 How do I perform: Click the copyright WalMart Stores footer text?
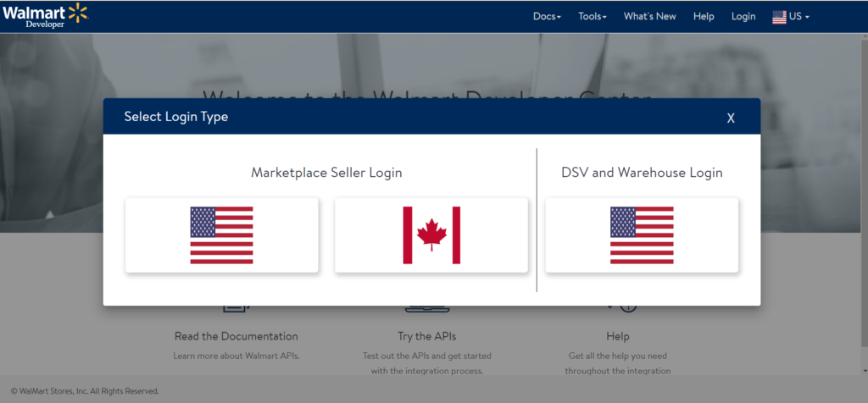[x=85, y=391]
